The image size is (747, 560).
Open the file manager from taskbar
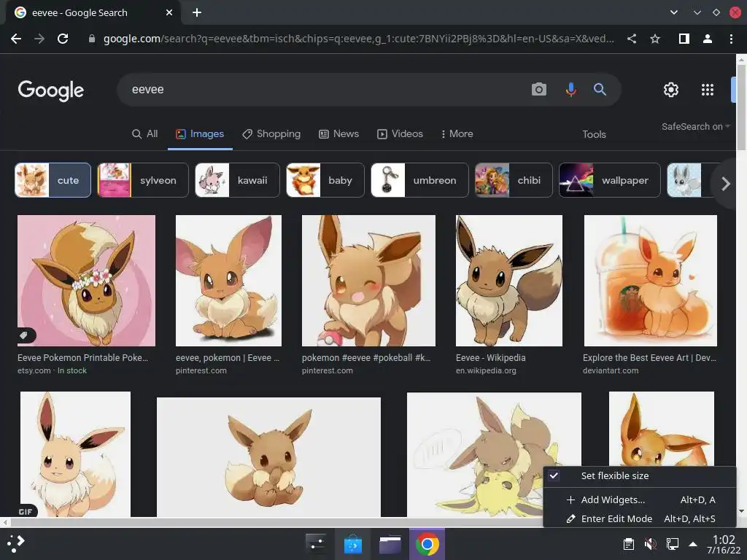coord(390,544)
